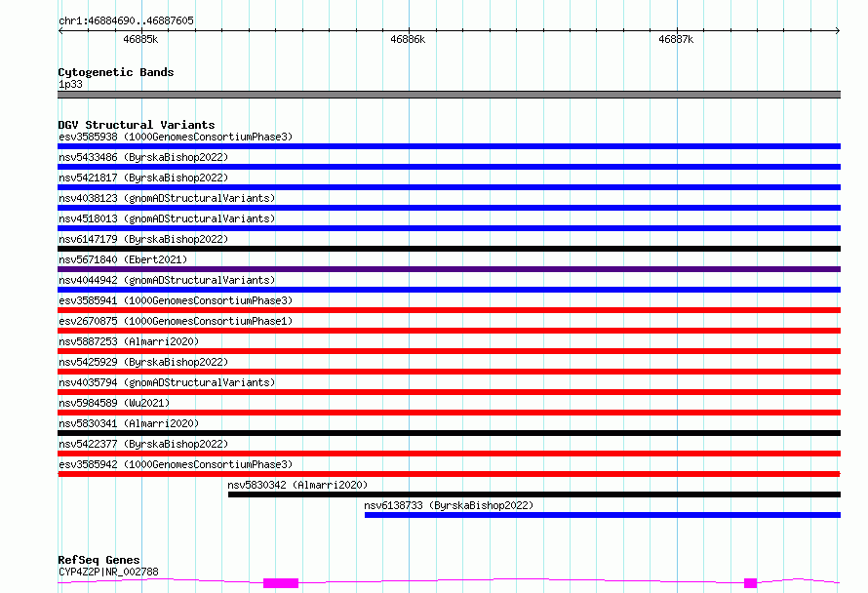Open variant nsv5887253 (Almarri2020) label
The width and height of the screenshot is (868, 593).
[x=129, y=341]
